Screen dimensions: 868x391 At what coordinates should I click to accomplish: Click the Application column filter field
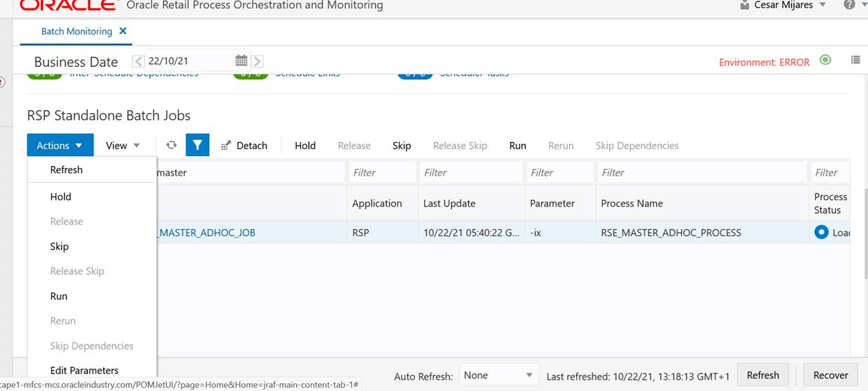(x=381, y=172)
